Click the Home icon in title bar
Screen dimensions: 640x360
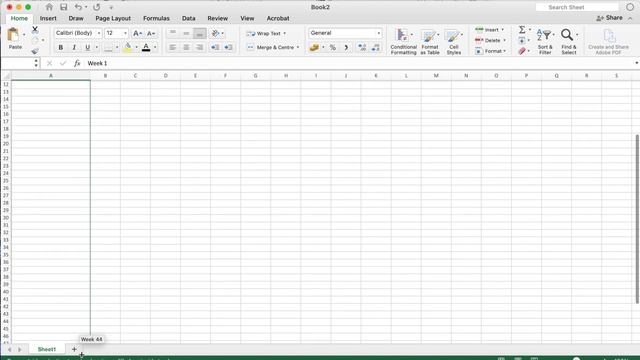[x=49, y=7]
